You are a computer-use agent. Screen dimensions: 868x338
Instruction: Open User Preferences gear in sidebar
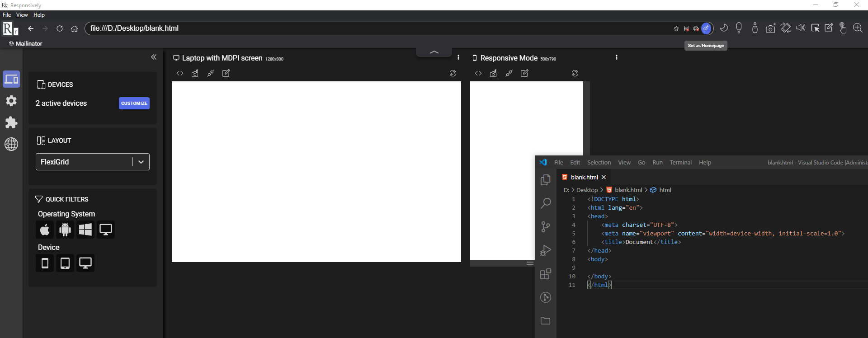(11, 101)
